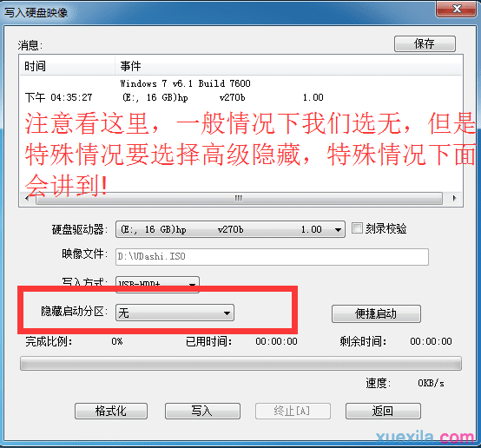Screen dimensions: 481x448
Task: Open the 隐藏启动分区 dropdown
Action: click(x=175, y=313)
